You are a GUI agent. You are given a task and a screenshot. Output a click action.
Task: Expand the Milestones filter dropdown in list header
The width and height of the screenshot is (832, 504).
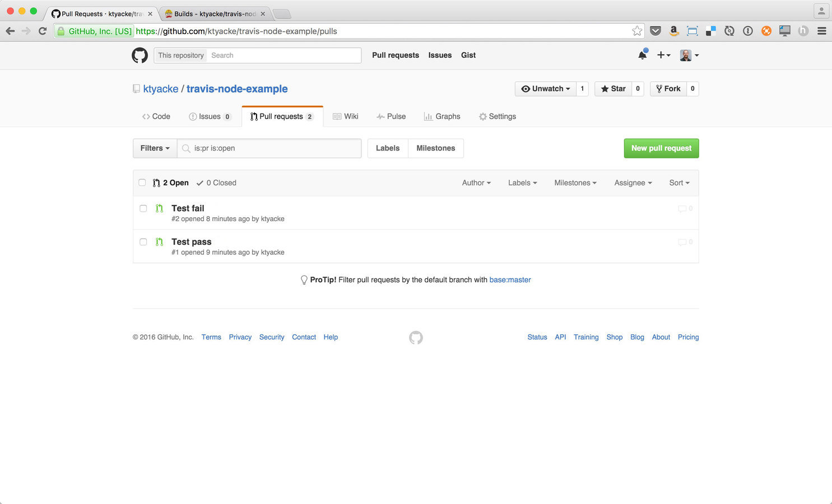coord(575,183)
